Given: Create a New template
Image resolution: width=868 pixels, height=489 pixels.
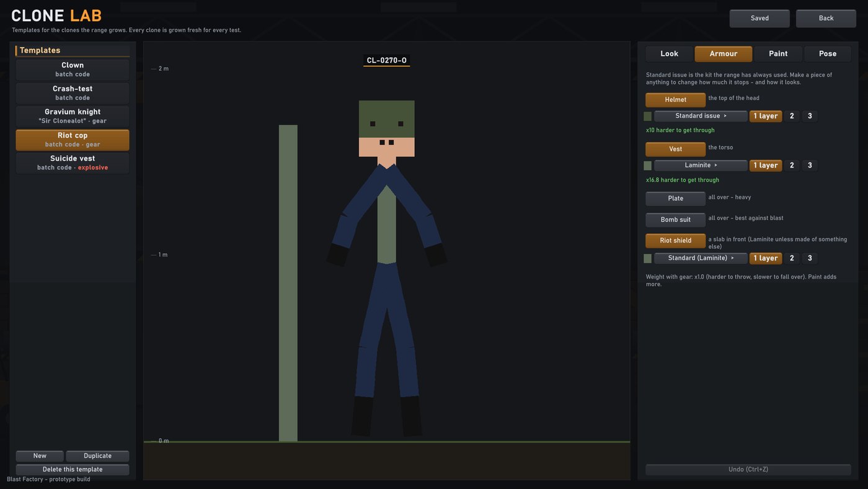Looking at the screenshot, I should click(x=40, y=456).
